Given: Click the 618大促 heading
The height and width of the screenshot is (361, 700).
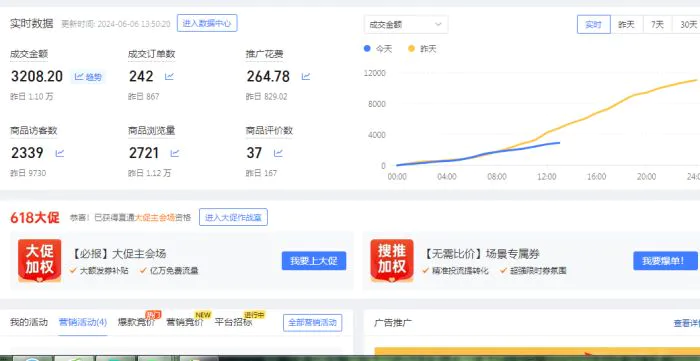Looking at the screenshot, I should pos(35,218).
